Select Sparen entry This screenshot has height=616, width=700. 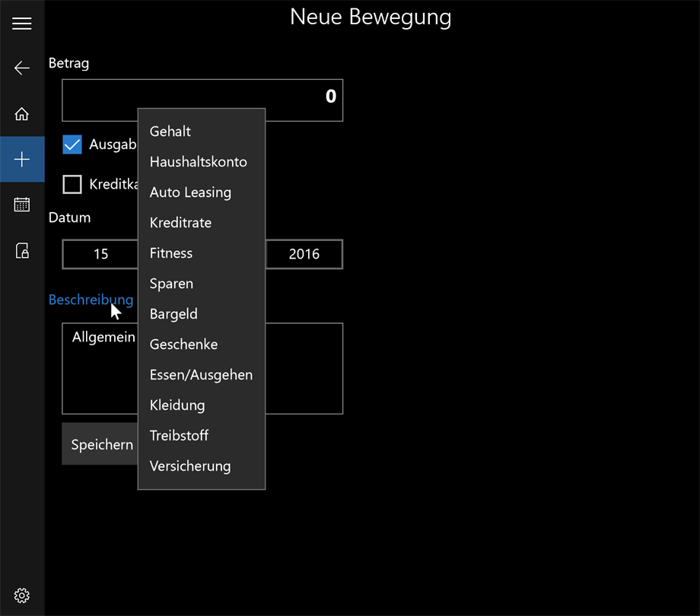pos(202,283)
